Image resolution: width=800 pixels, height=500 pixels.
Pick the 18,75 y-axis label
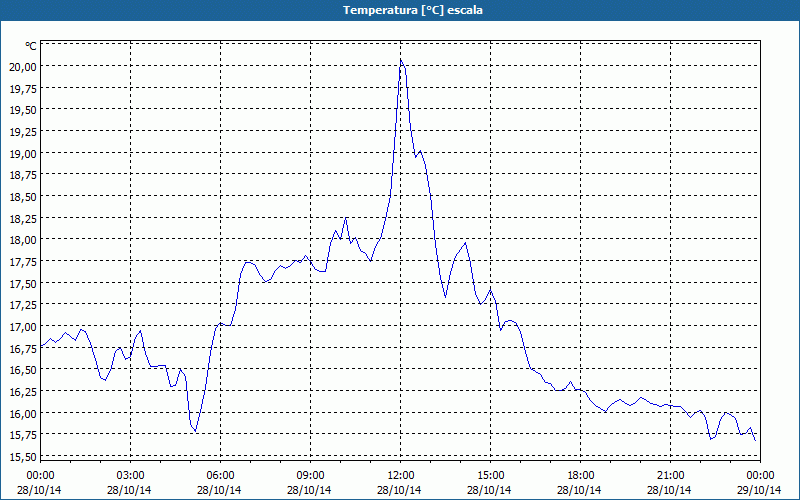23,174
